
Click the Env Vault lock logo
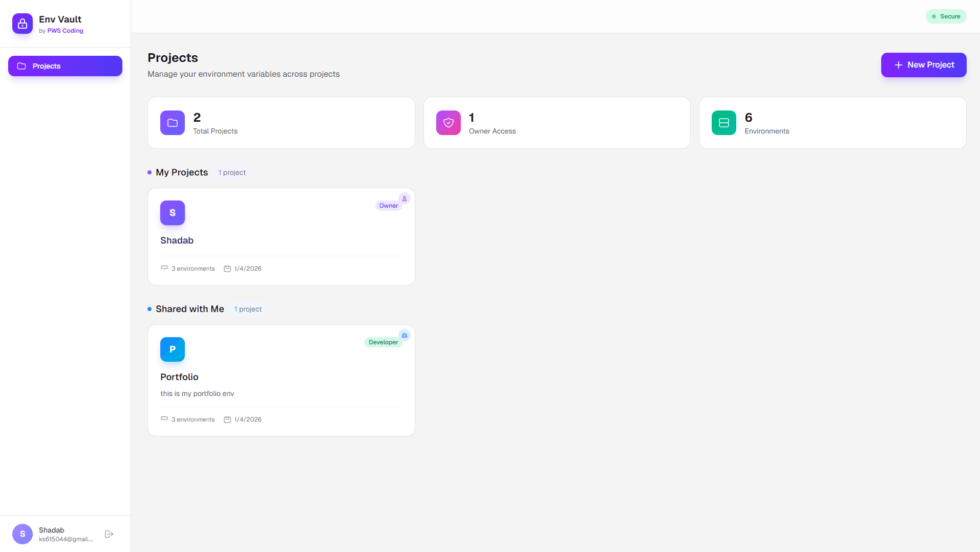[x=22, y=23]
